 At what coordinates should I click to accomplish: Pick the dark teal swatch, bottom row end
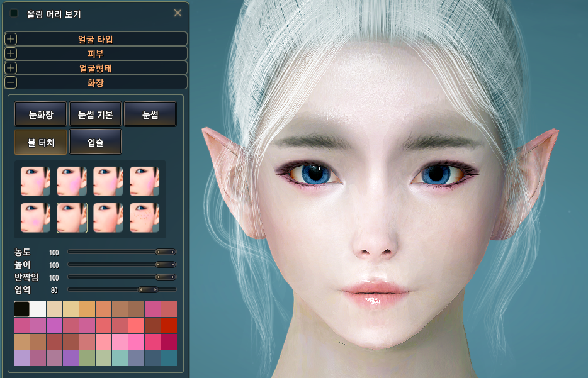(169, 358)
